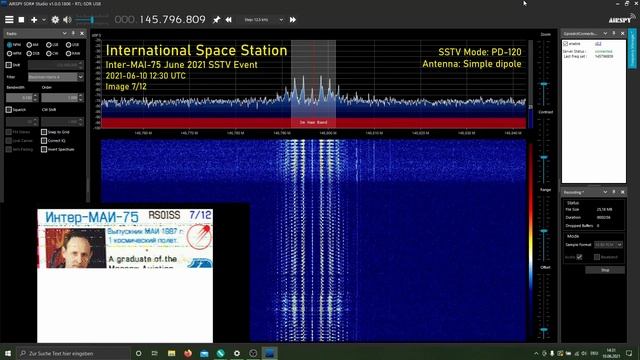640x360 pixels.
Task: Adjust the Range slider
Action: 544,231
